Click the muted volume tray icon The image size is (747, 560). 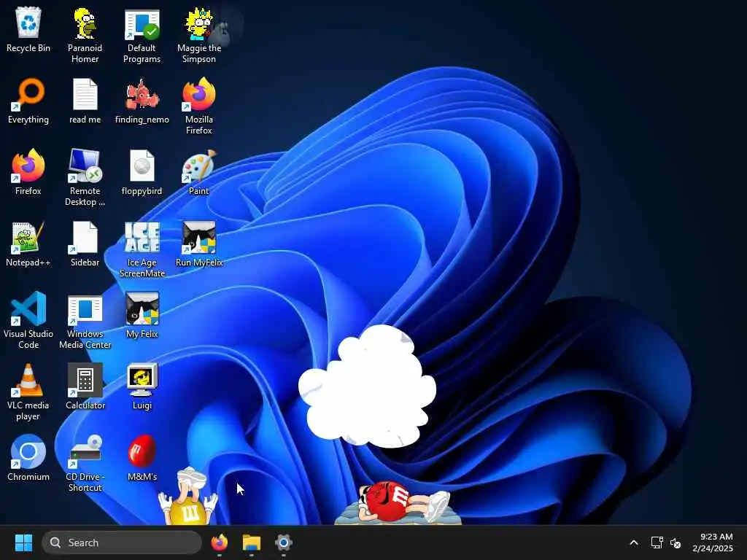click(x=676, y=542)
